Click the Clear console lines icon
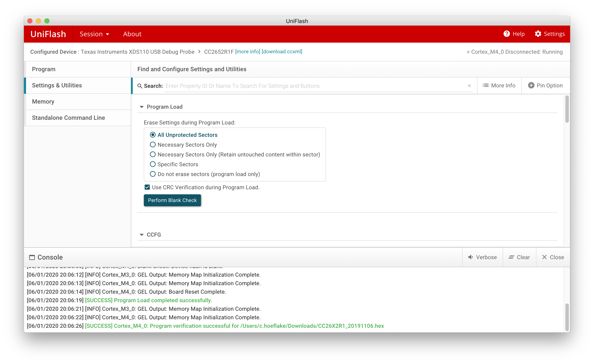The width and height of the screenshot is (594, 364). pyautogui.click(x=511, y=257)
